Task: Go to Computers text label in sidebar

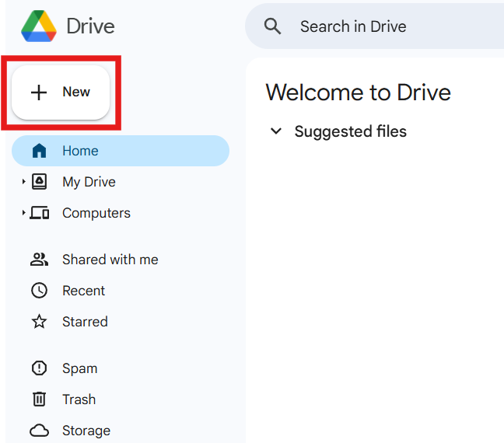Action: coord(96,213)
